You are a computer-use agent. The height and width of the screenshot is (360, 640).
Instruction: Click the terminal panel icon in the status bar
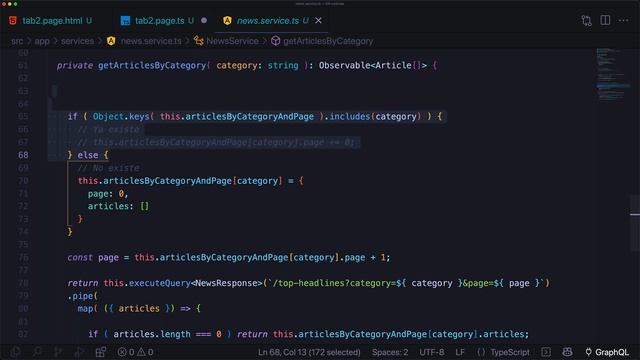pos(546,352)
